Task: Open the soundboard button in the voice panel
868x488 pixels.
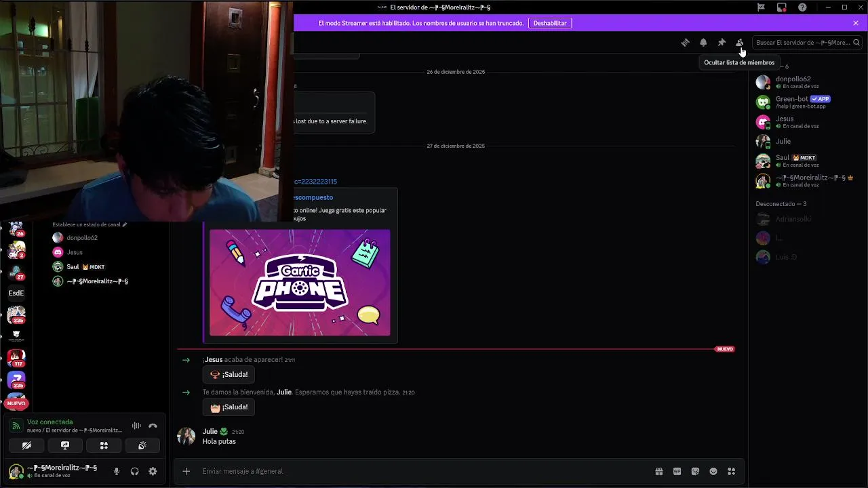Action: pos(142,445)
